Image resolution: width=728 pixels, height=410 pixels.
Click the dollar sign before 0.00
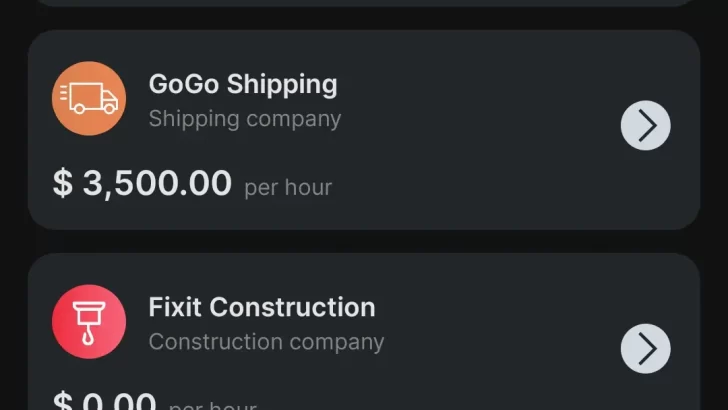pos(62,402)
